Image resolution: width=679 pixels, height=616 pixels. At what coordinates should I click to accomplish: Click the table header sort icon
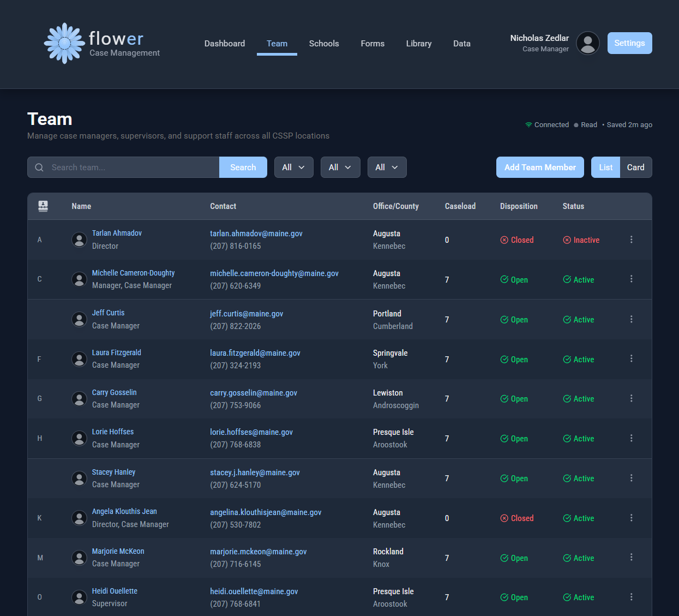43,206
